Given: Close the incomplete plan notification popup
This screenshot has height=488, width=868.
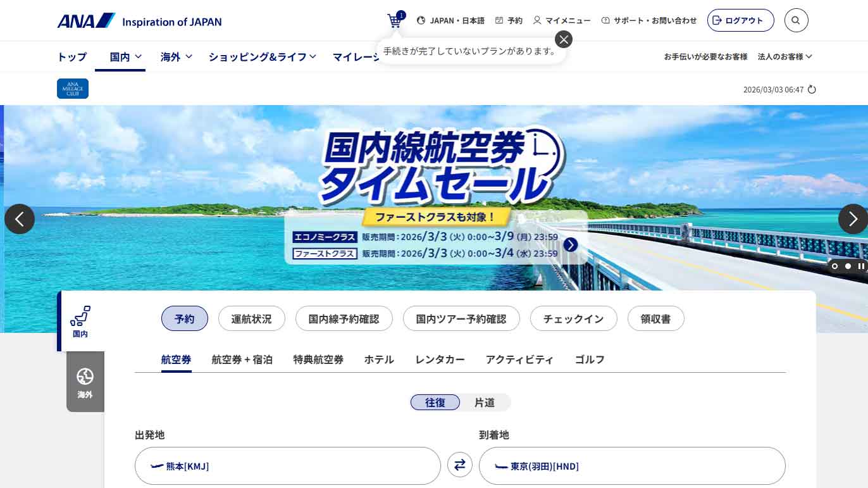Looking at the screenshot, I should [x=563, y=39].
